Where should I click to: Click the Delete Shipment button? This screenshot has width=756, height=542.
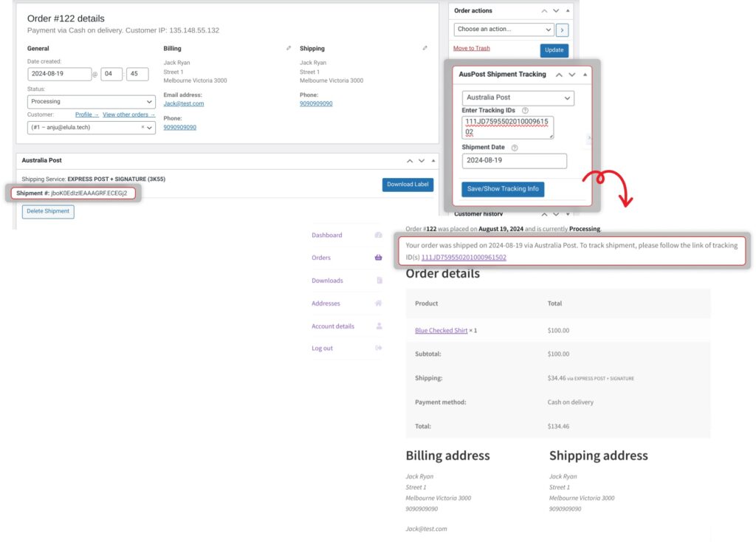48,211
